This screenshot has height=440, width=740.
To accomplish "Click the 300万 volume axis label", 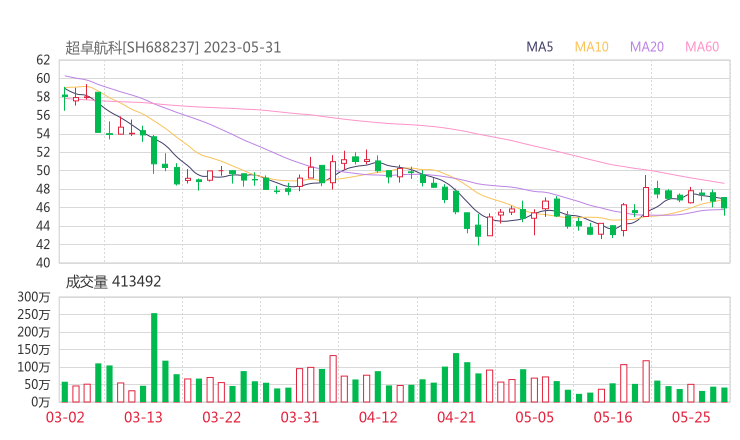I will pos(34,297).
